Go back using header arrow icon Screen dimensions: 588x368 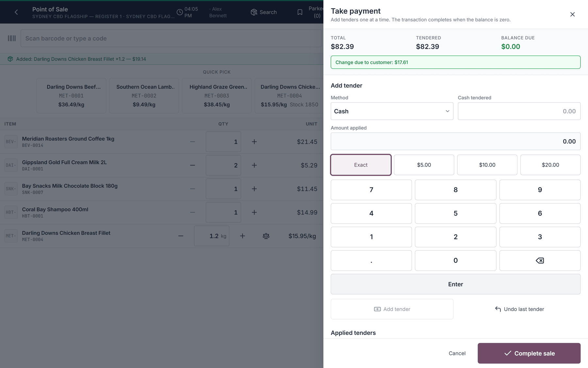[x=16, y=12]
